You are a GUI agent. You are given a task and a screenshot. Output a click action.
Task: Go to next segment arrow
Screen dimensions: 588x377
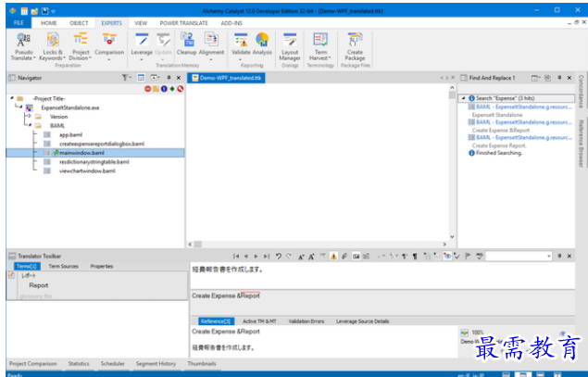[256, 257]
